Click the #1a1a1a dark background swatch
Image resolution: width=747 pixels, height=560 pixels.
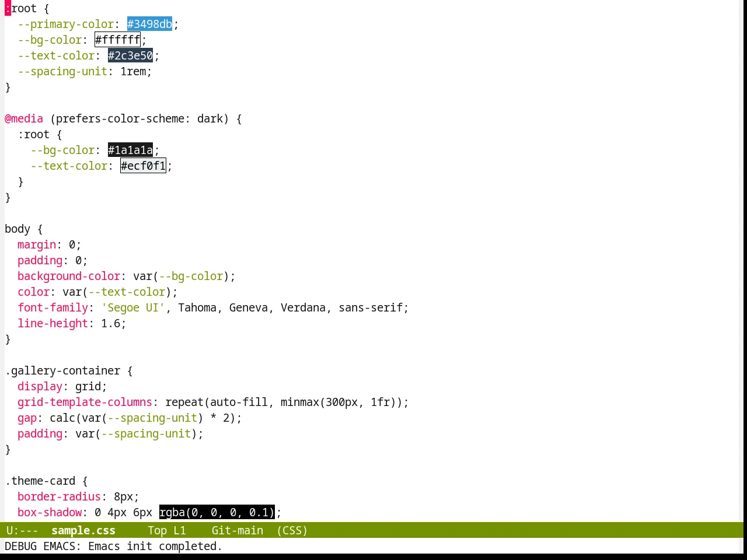tap(130, 150)
